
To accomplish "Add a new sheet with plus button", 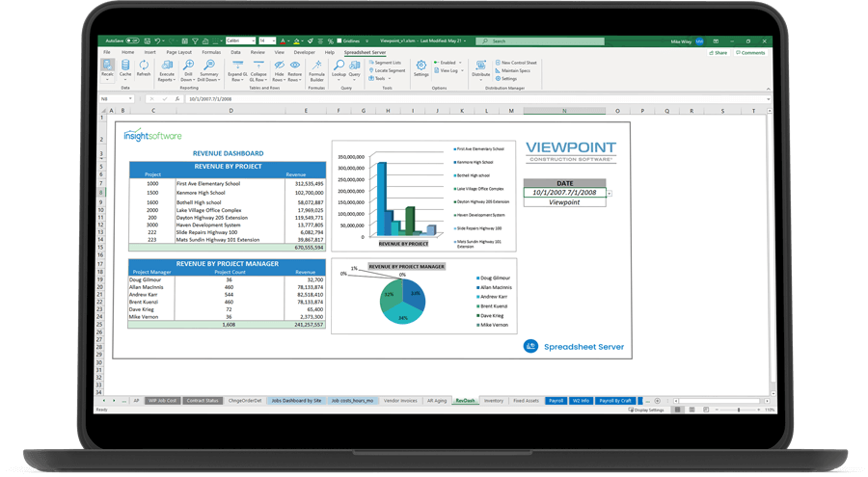I will (657, 401).
